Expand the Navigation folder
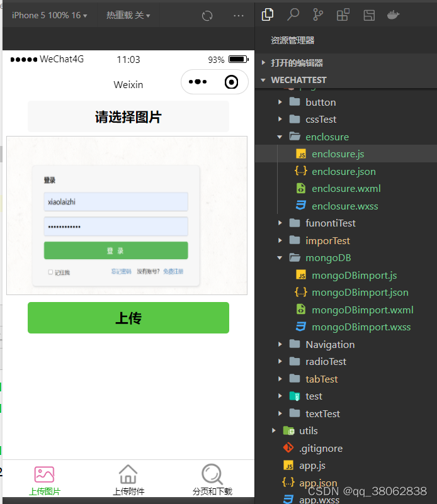Screen dimensions: 437x504 click(346, 344)
